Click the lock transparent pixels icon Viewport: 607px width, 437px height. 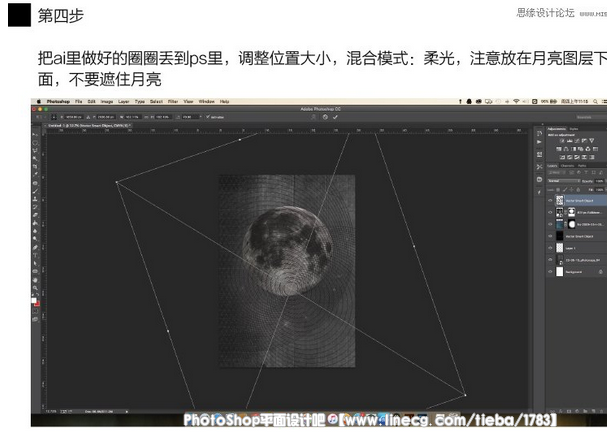pos(558,190)
